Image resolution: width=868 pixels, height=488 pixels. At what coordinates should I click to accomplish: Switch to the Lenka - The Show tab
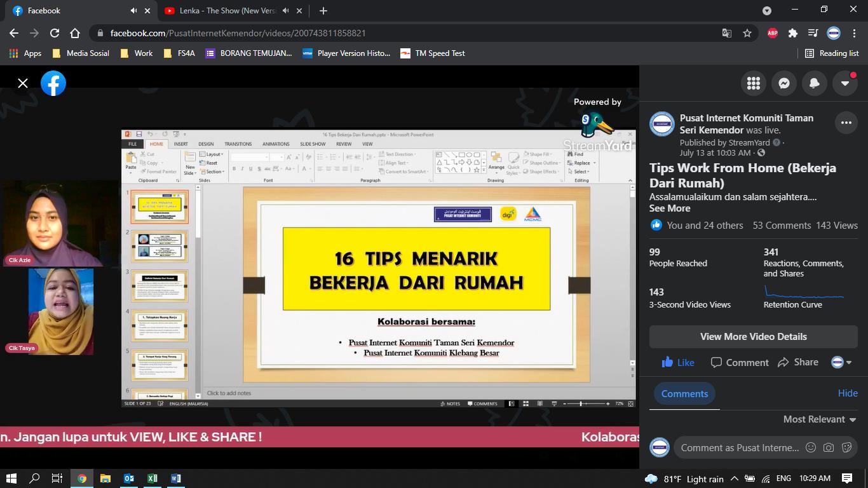click(x=222, y=11)
